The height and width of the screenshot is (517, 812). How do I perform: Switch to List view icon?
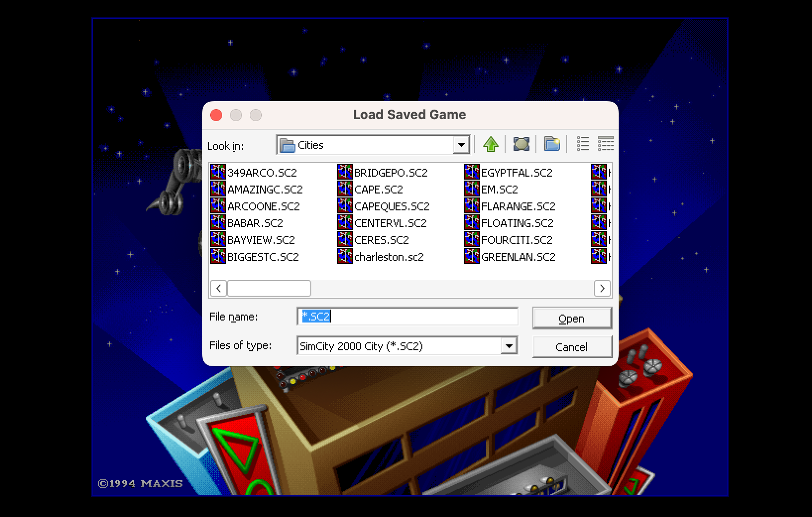click(x=583, y=144)
